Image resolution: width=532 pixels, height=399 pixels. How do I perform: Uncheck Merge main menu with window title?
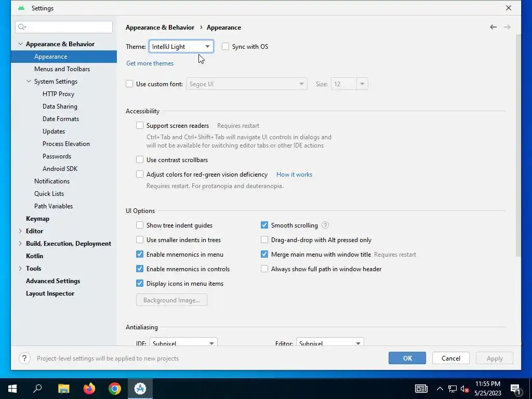coord(264,254)
